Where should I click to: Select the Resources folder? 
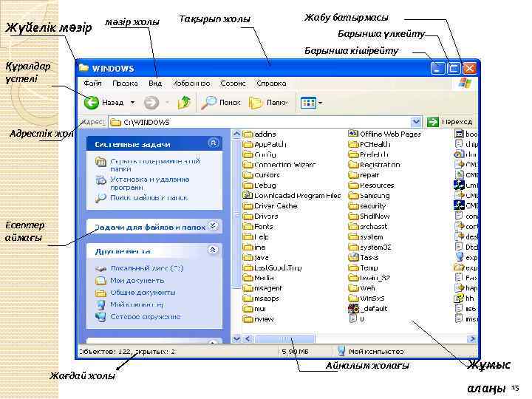(x=371, y=185)
